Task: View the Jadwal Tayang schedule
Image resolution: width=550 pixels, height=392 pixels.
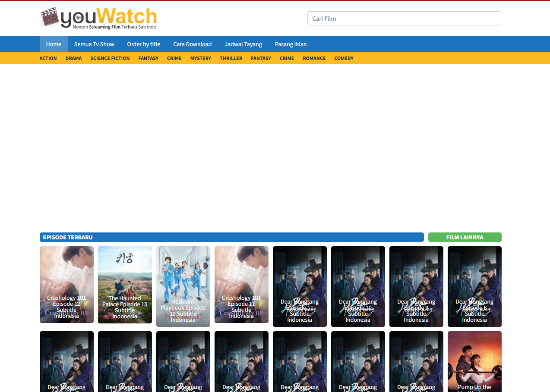Action: click(x=243, y=44)
